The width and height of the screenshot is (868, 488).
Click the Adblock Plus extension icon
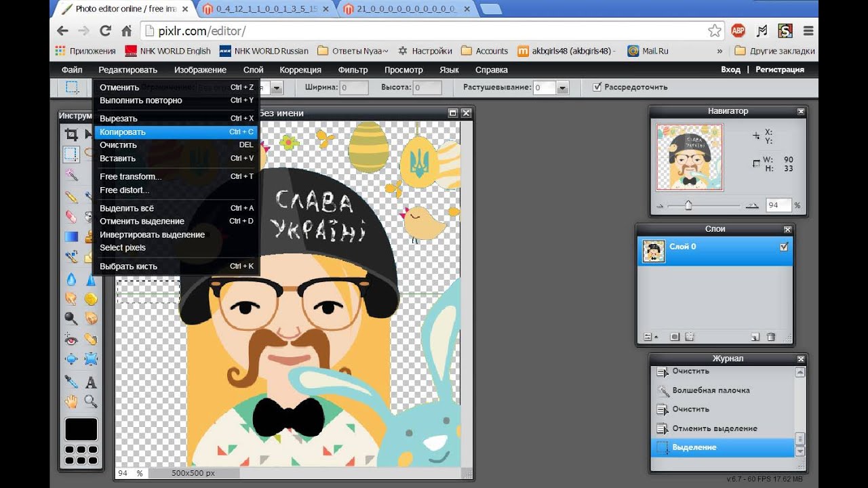pos(738,30)
